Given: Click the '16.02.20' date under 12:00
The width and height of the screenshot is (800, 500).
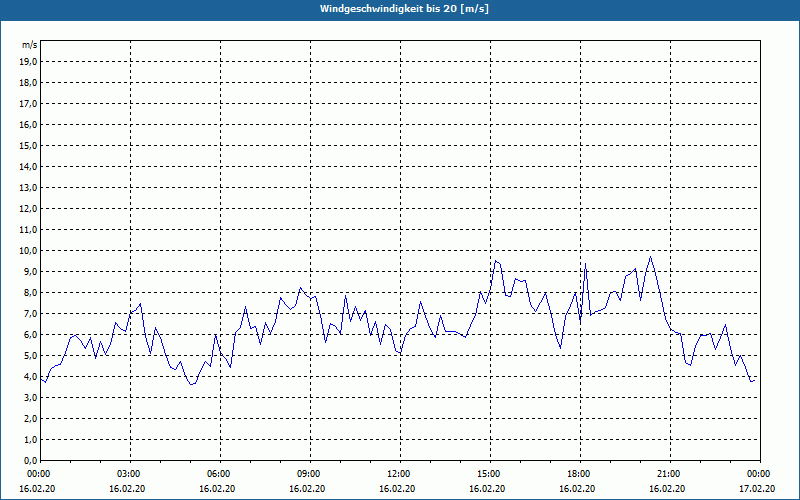Looking at the screenshot, I should coord(397,488).
